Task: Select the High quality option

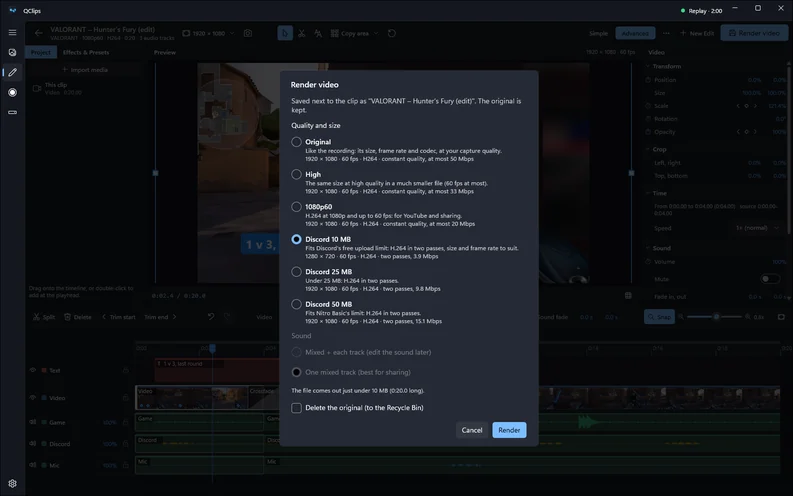Action: 296,174
